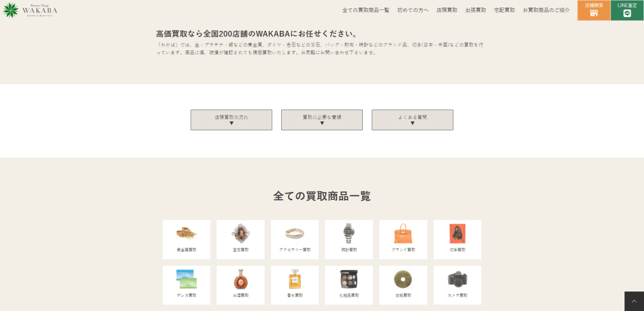This screenshot has height=311, width=644.
Task: Open the 時計買取 watch tile
Action: [x=348, y=239]
